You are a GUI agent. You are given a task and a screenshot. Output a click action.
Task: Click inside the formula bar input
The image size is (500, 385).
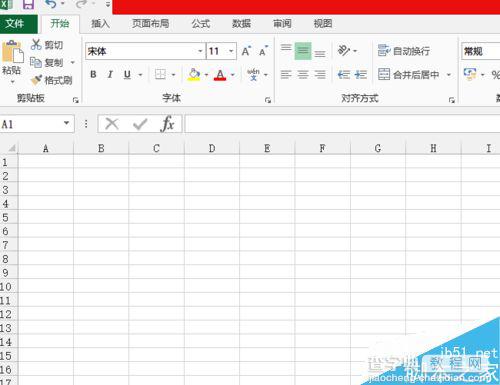(343, 124)
